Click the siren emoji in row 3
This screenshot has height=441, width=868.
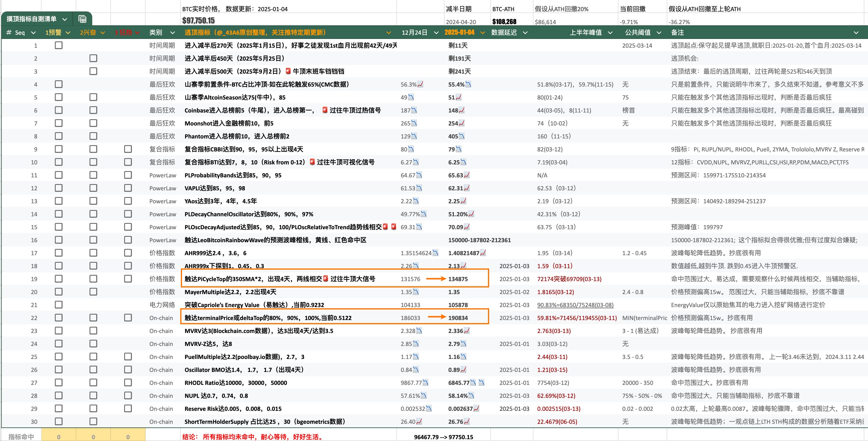[288, 71]
